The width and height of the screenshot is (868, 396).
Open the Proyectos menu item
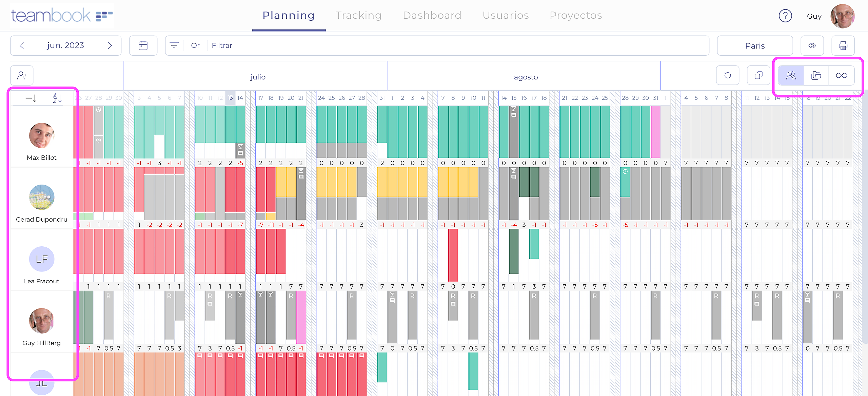pos(575,15)
